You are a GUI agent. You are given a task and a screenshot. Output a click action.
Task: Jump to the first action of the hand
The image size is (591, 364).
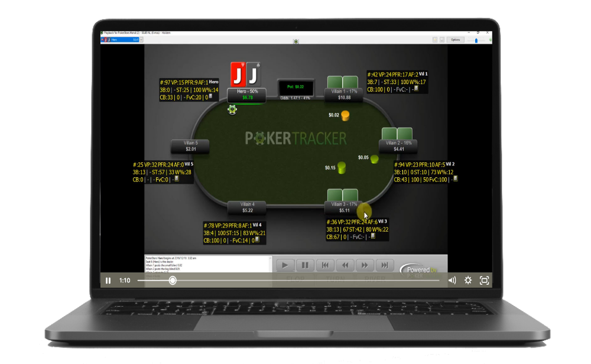pos(325,265)
